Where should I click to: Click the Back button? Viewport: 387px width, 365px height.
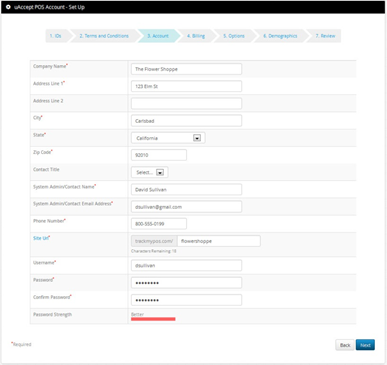[x=345, y=345]
